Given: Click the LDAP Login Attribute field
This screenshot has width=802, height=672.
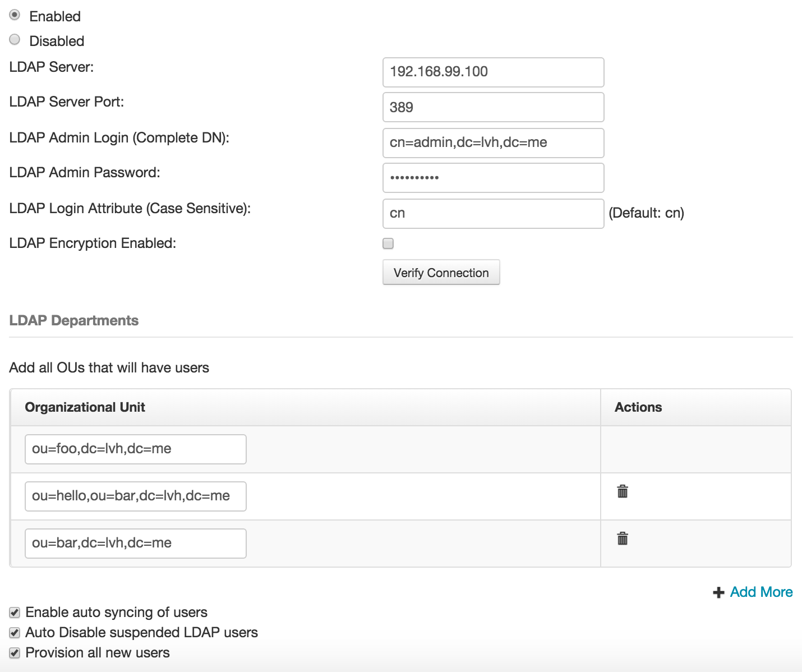Looking at the screenshot, I should (x=492, y=213).
